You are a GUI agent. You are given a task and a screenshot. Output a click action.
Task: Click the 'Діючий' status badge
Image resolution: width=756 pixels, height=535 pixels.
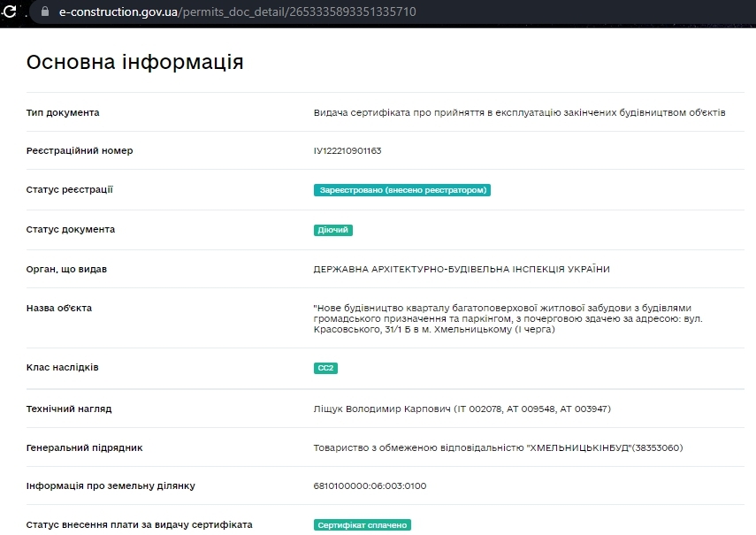[332, 230]
